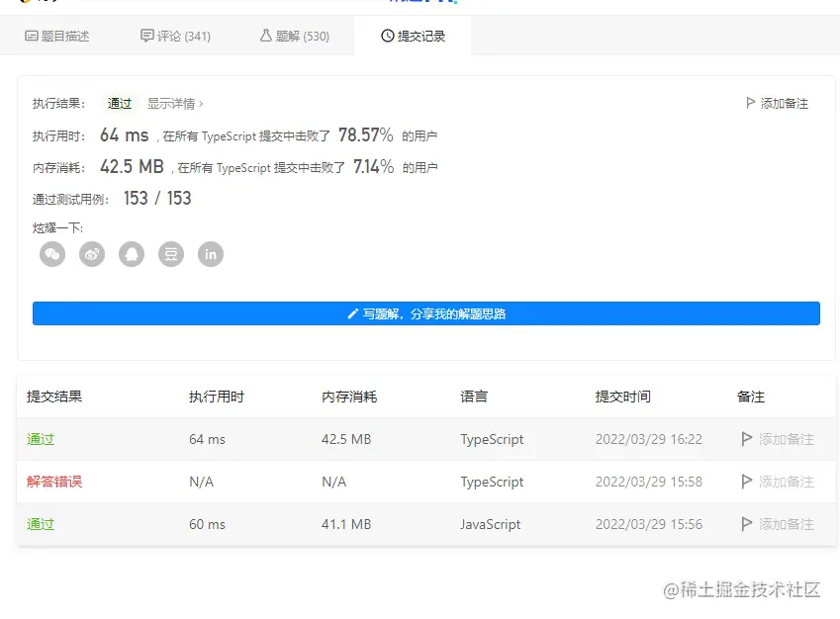Click the 153 / 153 test cases value
The height and width of the screenshot is (619, 840).
(157, 198)
